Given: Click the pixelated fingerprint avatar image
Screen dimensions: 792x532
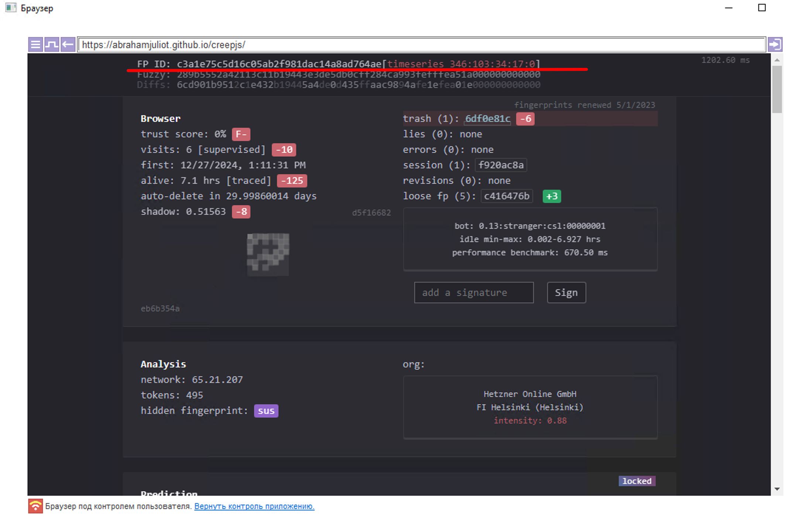Looking at the screenshot, I should coord(268,254).
